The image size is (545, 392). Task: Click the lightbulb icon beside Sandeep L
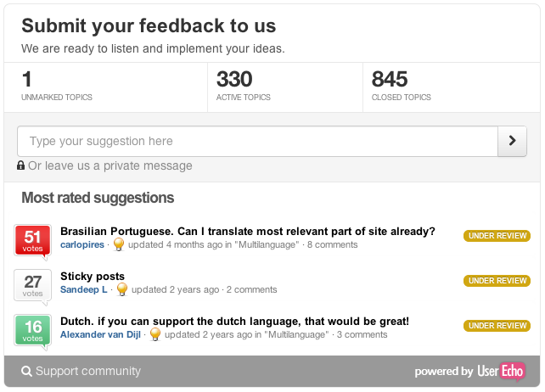[122, 289]
